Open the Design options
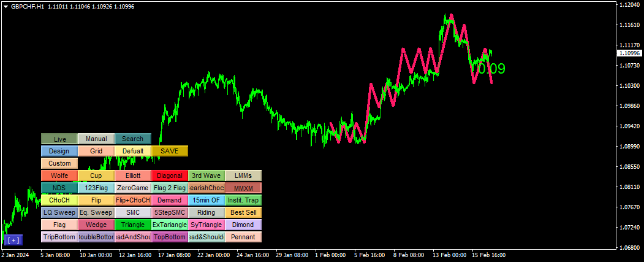This screenshot has width=644, height=262. [x=59, y=151]
